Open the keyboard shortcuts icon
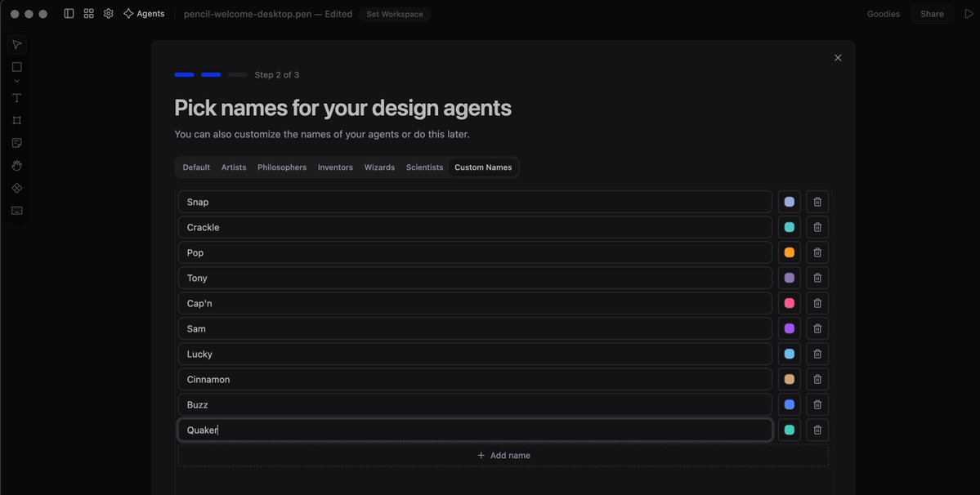This screenshot has height=495, width=980. [x=17, y=211]
